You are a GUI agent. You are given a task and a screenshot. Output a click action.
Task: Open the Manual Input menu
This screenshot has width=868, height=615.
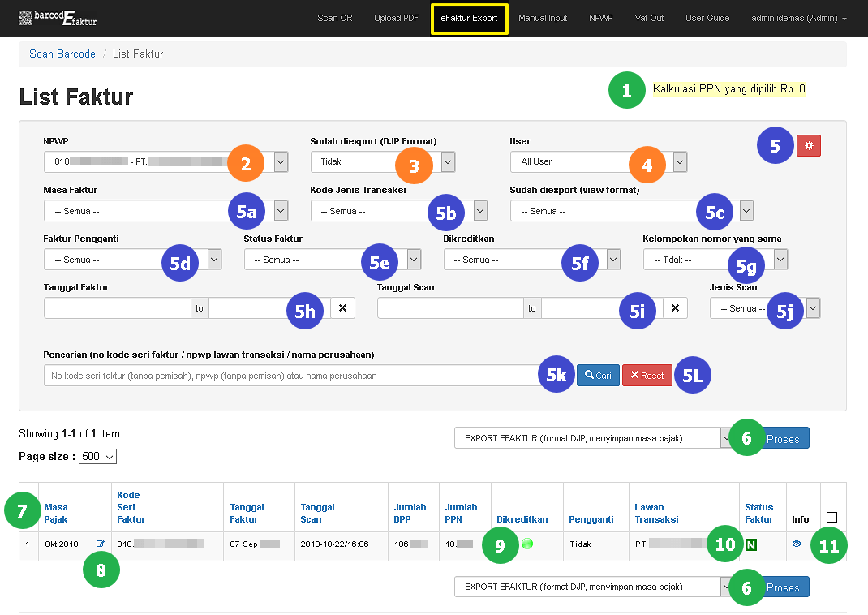[x=543, y=19]
